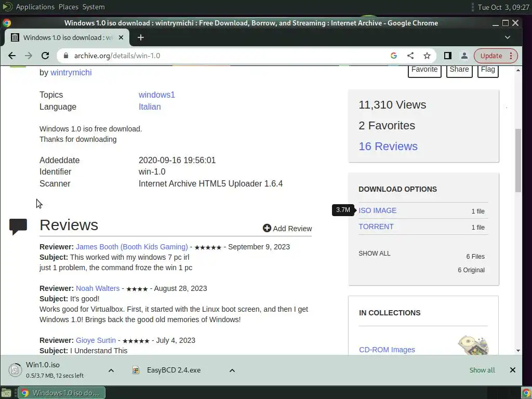This screenshot has height=399, width=532.
Task: Open a new browser tab
Action: pyautogui.click(x=141, y=37)
